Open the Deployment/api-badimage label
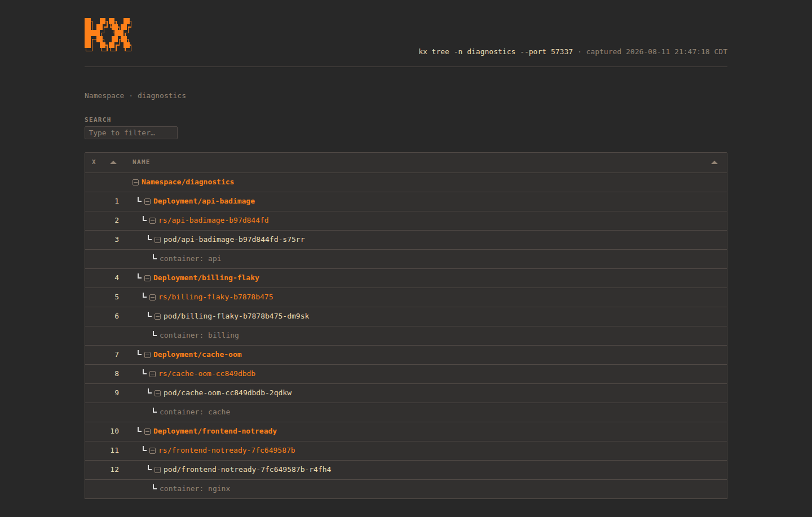Screen dimensions: 812x517 (x=204, y=201)
